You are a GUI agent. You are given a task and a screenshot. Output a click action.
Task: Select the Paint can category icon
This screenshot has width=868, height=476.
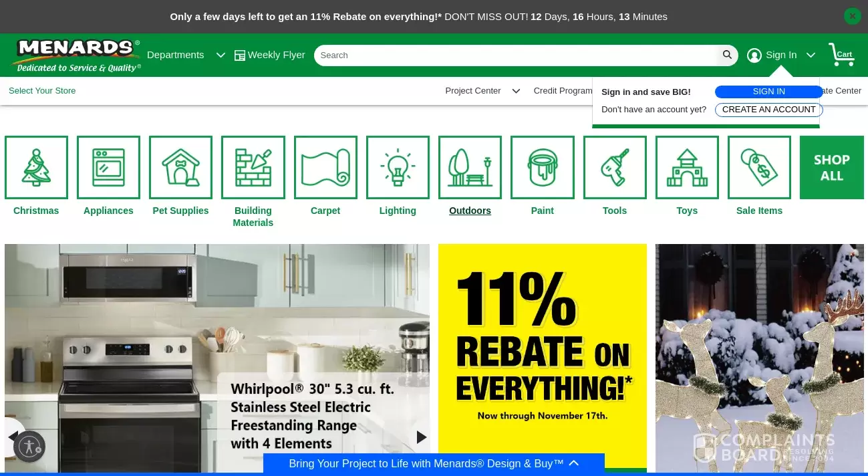(543, 167)
